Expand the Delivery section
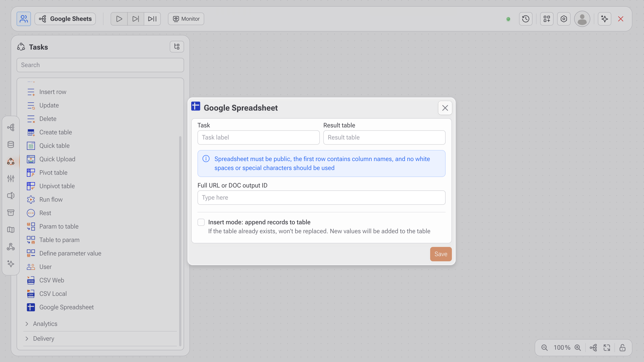 tap(43, 338)
